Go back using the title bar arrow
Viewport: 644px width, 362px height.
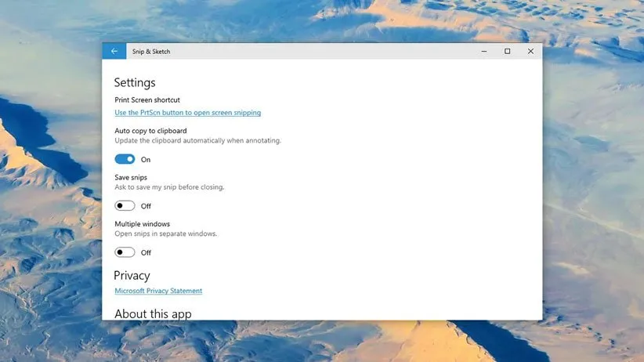point(114,52)
